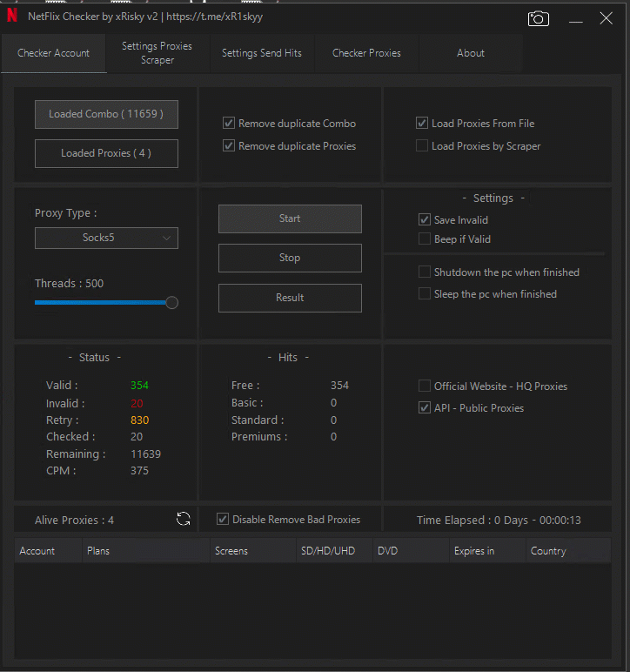The image size is (630, 672).
Task: Open the Result button
Action: 290,298
